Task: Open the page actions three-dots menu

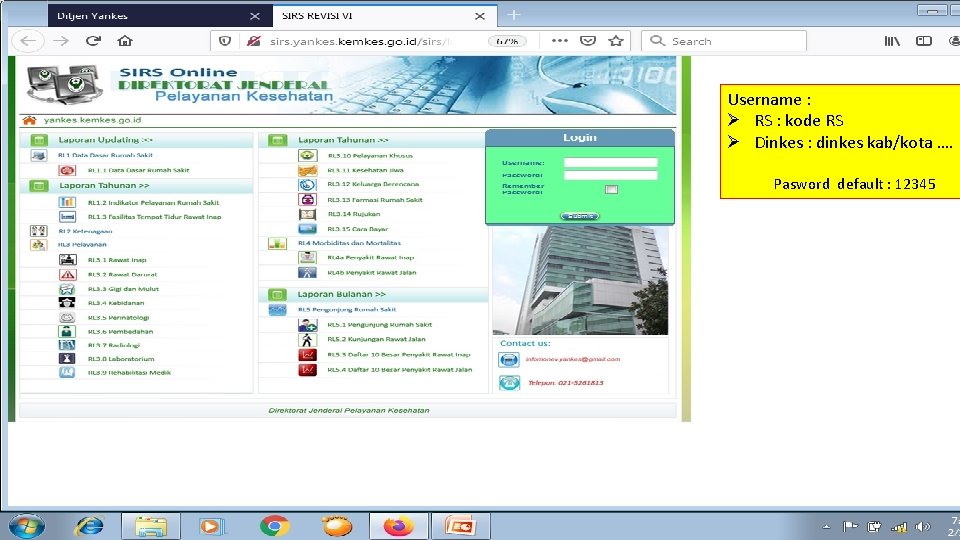Action: coord(560,41)
